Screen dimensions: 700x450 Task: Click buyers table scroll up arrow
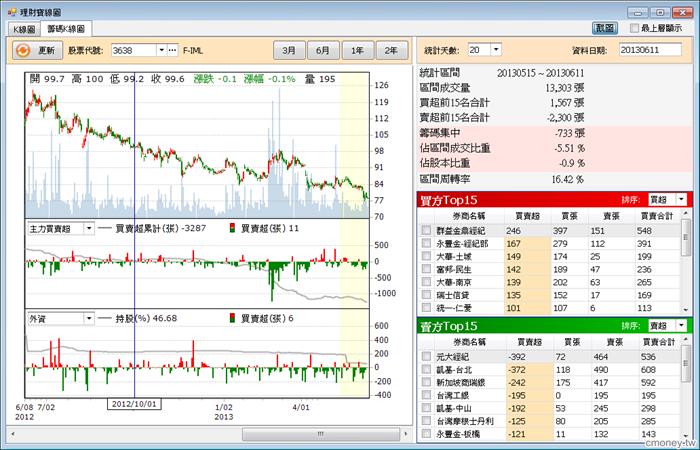tap(686, 214)
